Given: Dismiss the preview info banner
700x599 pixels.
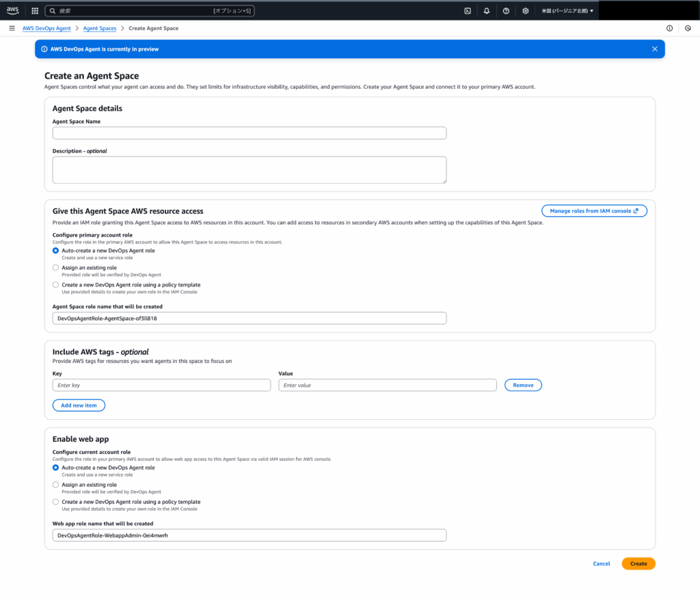Looking at the screenshot, I should click(x=654, y=49).
